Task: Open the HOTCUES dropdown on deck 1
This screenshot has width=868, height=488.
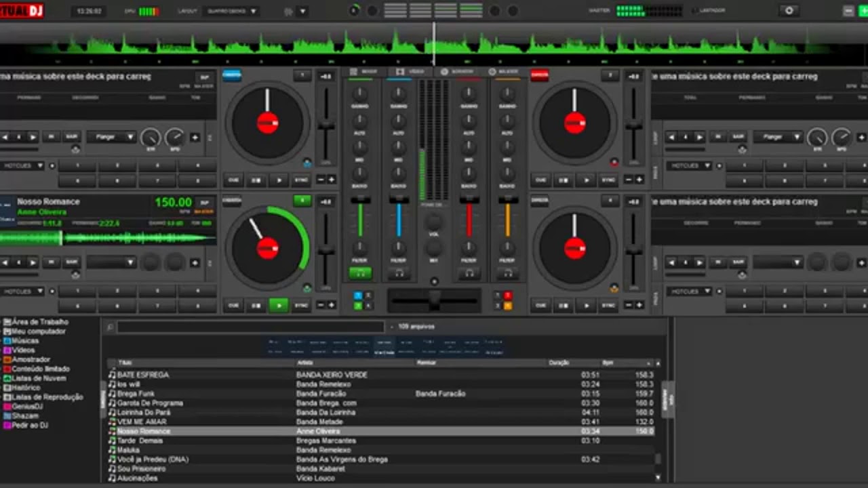Action: 22,165
